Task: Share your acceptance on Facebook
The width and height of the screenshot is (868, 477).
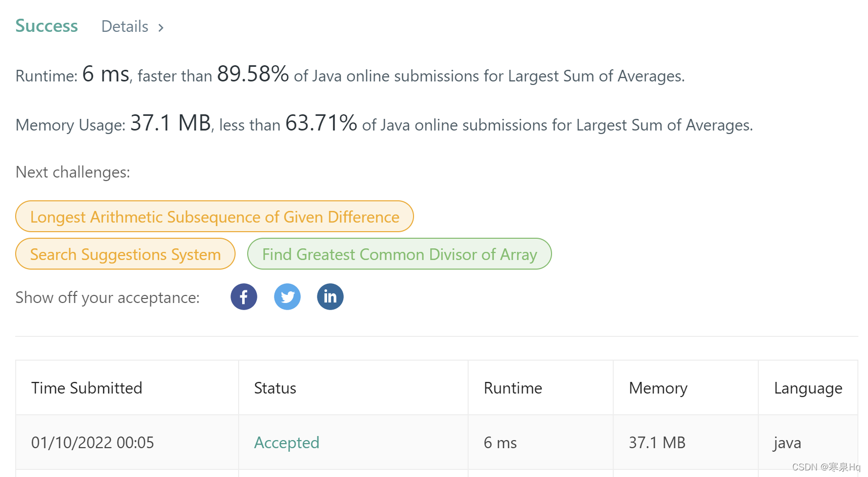Action: point(243,297)
